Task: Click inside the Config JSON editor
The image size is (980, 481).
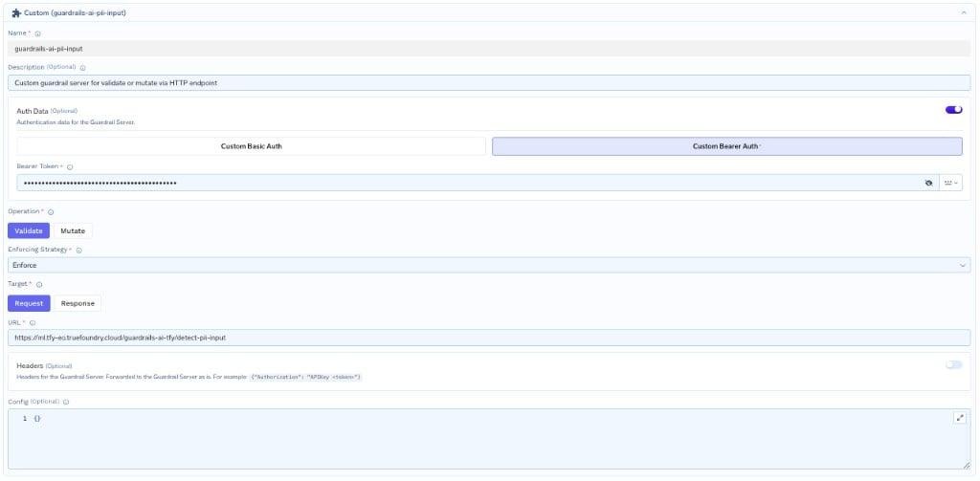Action: click(489, 439)
